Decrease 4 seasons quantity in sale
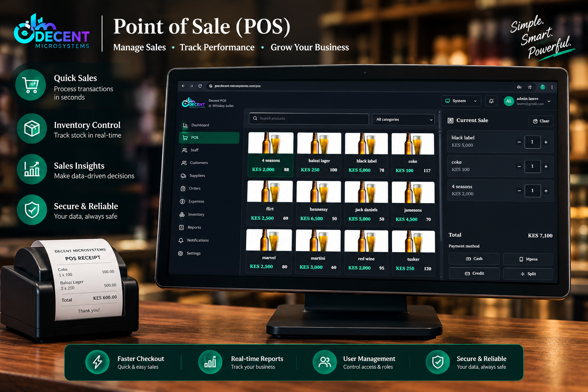The width and height of the screenshot is (588, 392). (x=519, y=191)
